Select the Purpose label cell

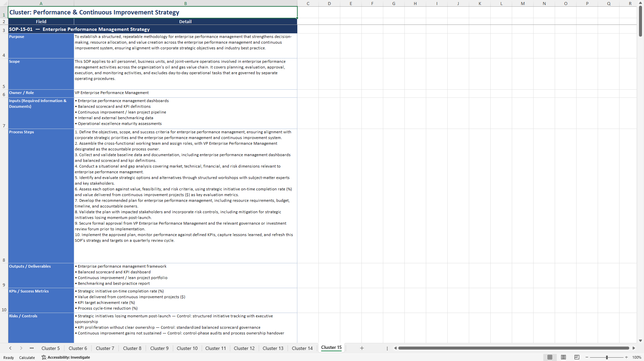(x=41, y=46)
